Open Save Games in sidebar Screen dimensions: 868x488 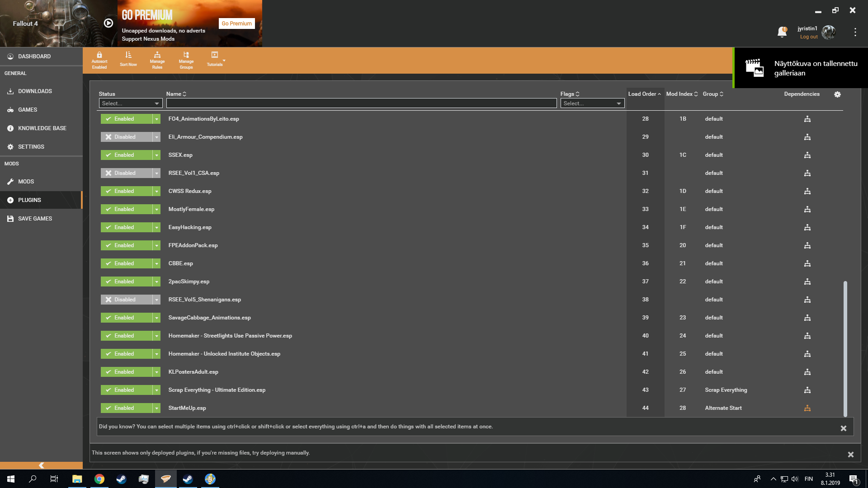pos(41,219)
